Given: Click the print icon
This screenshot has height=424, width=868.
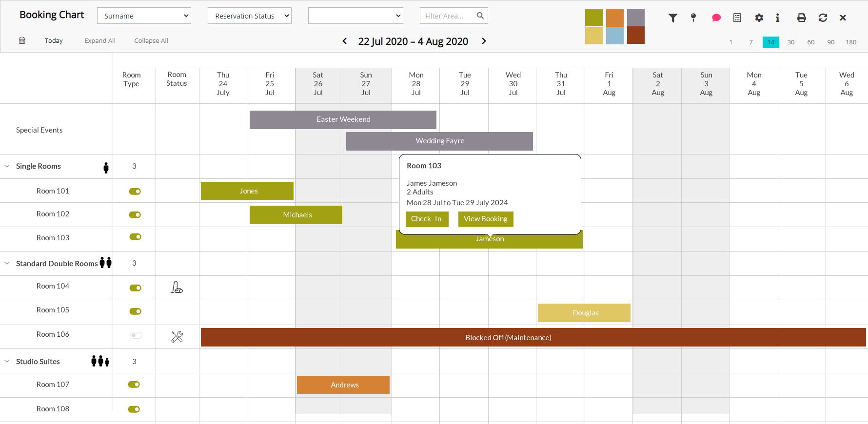Looking at the screenshot, I should click(x=801, y=18).
